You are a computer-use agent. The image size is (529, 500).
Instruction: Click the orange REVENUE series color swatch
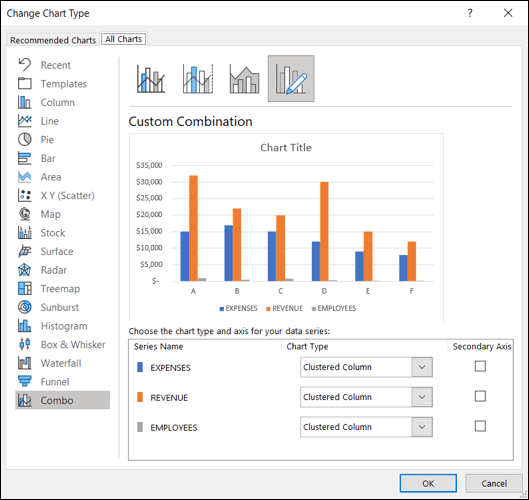tap(140, 397)
